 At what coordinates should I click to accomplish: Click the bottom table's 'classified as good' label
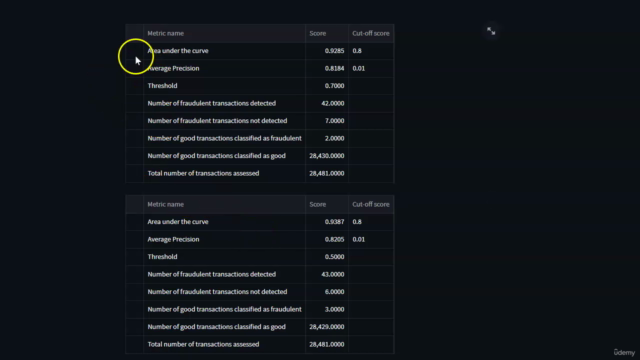pyautogui.click(x=216, y=327)
